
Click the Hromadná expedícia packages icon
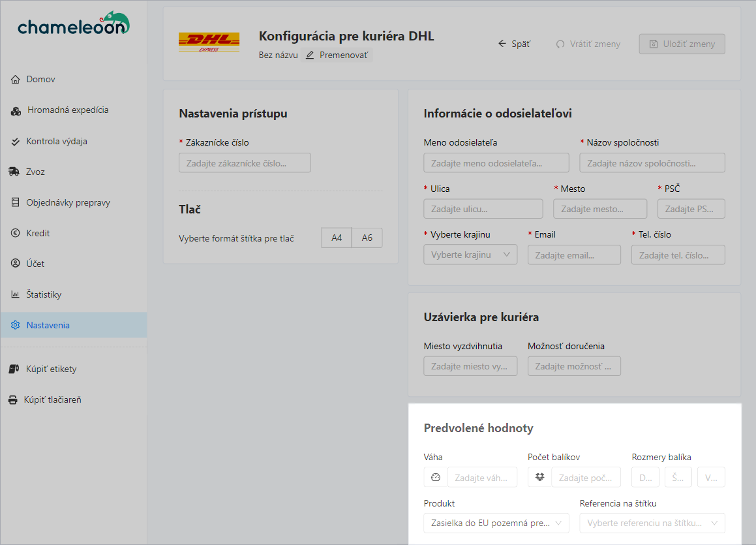coord(16,110)
